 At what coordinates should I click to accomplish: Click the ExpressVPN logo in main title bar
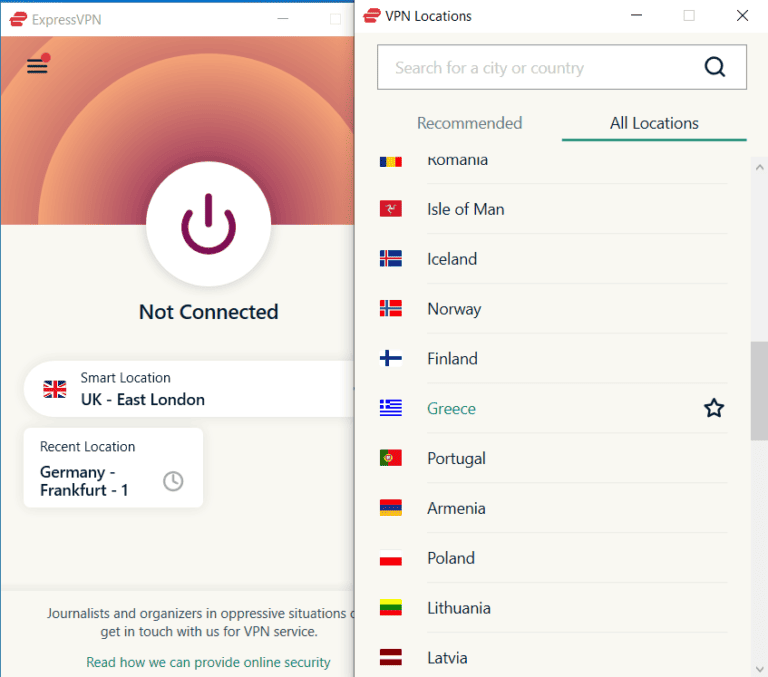tap(18, 19)
